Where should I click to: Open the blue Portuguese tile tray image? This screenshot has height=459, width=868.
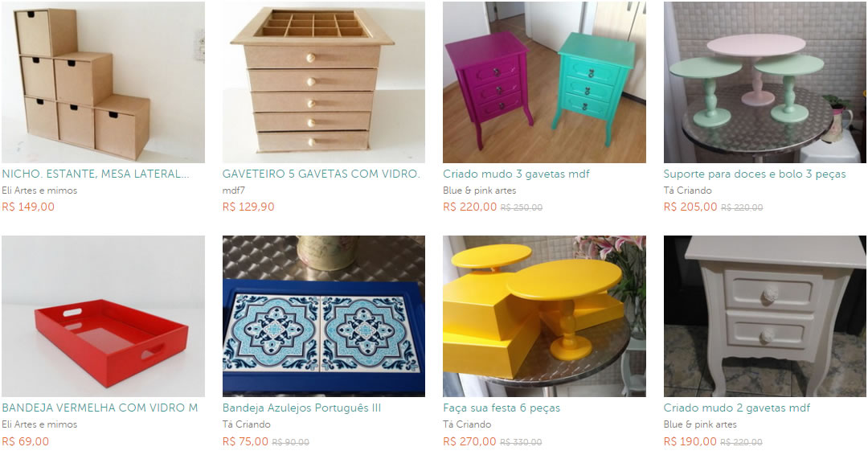click(324, 316)
